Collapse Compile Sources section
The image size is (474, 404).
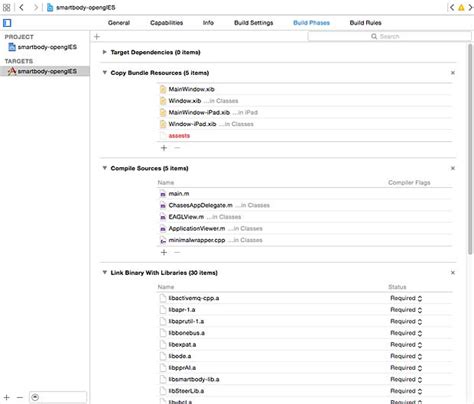click(x=104, y=168)
